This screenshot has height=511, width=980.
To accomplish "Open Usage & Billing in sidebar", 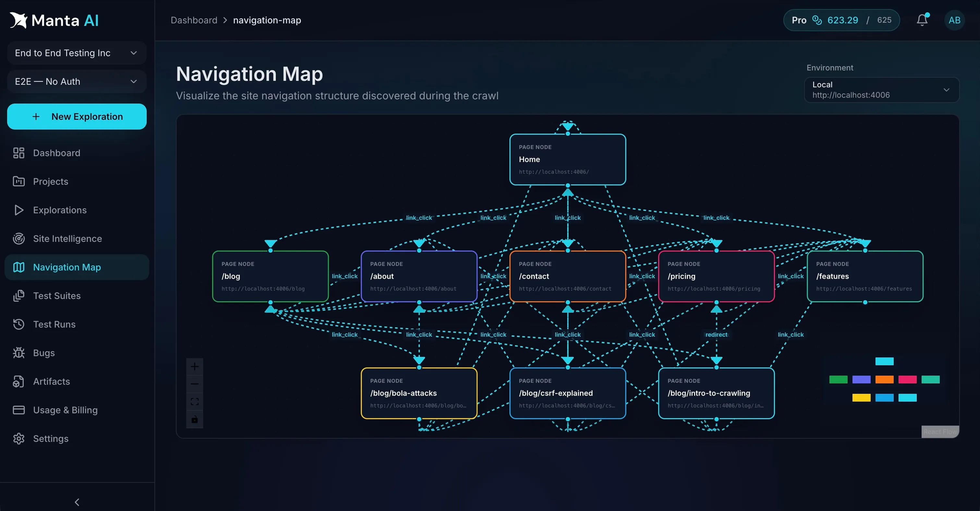I will [77, 410].
